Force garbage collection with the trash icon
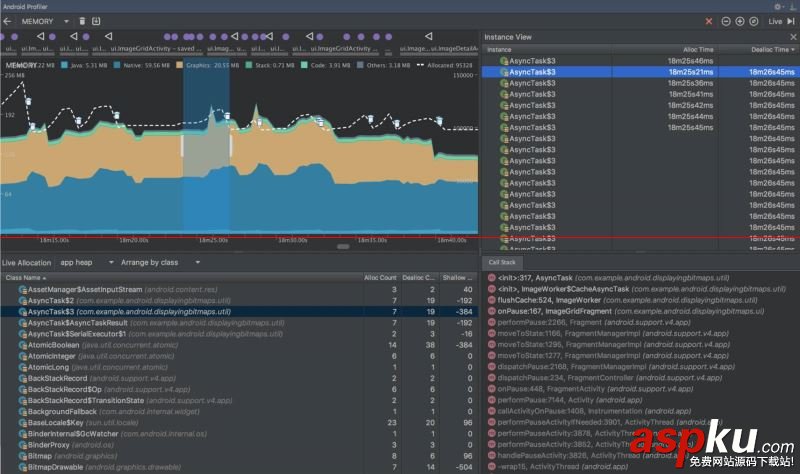Image resolution: width=800 pixels, height=474 pixels. point(82,21)
